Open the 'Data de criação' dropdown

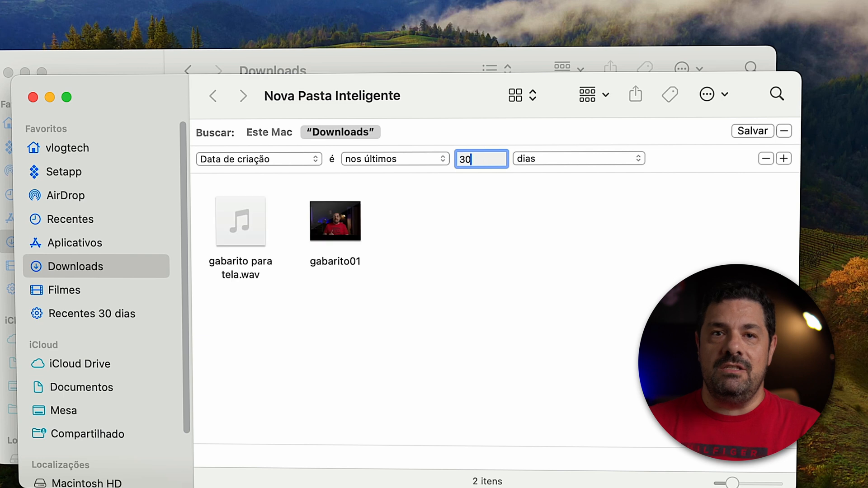(x=259, y=158)
